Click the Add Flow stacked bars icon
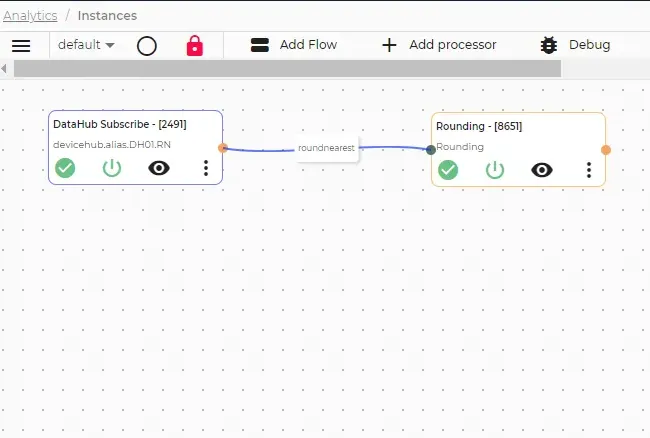This screenshot has width=650, height=438. (260, 45)
